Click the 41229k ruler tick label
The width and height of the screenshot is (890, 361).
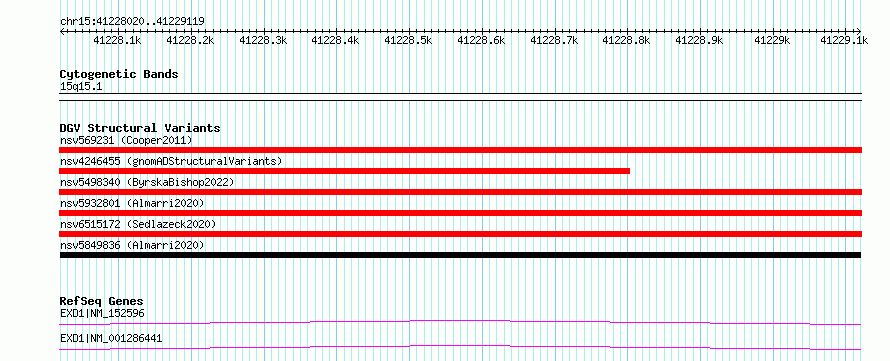773,40
